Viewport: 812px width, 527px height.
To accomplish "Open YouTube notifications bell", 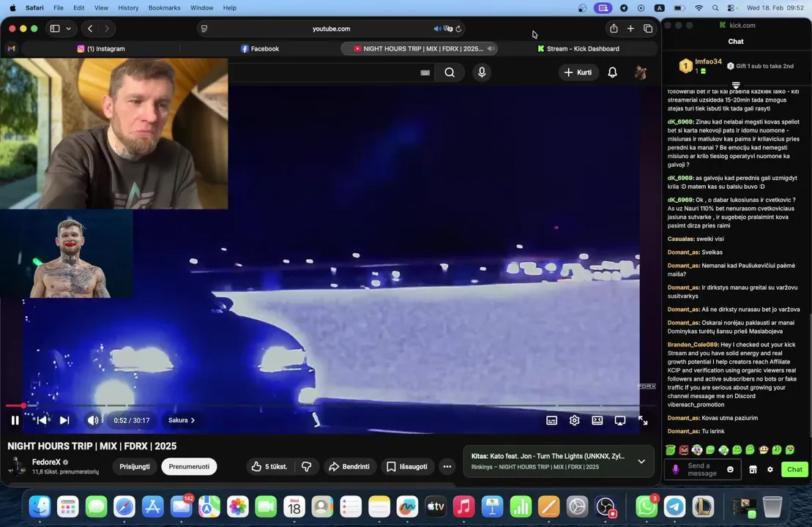I will 612,72.
